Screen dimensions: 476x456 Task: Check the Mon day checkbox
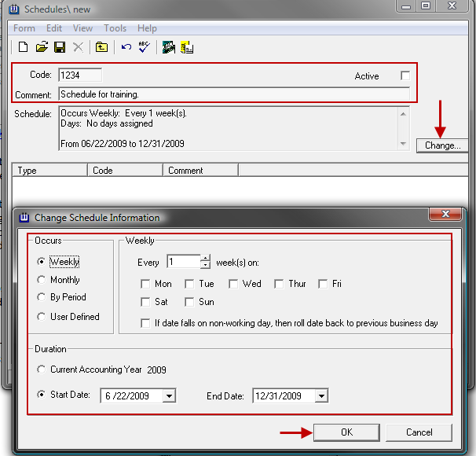point(145,284)
